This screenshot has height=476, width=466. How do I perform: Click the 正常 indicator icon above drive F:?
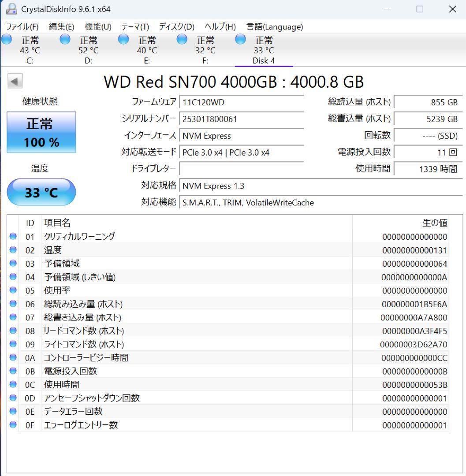tap(182, 39)
